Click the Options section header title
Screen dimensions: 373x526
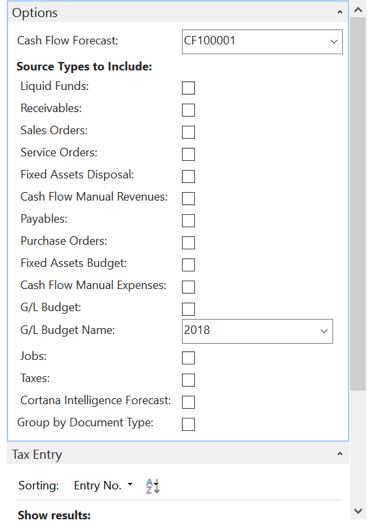[x=35, y=13]
